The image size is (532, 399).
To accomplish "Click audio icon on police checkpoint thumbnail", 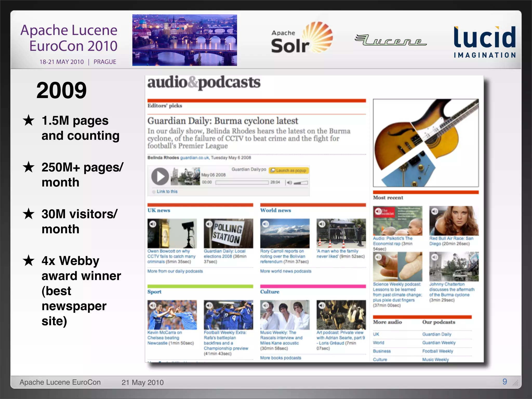I will [322, 224].
